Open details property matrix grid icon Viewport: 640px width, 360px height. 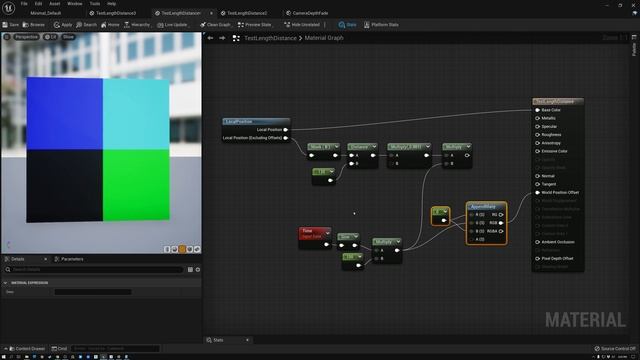point(190,269)
